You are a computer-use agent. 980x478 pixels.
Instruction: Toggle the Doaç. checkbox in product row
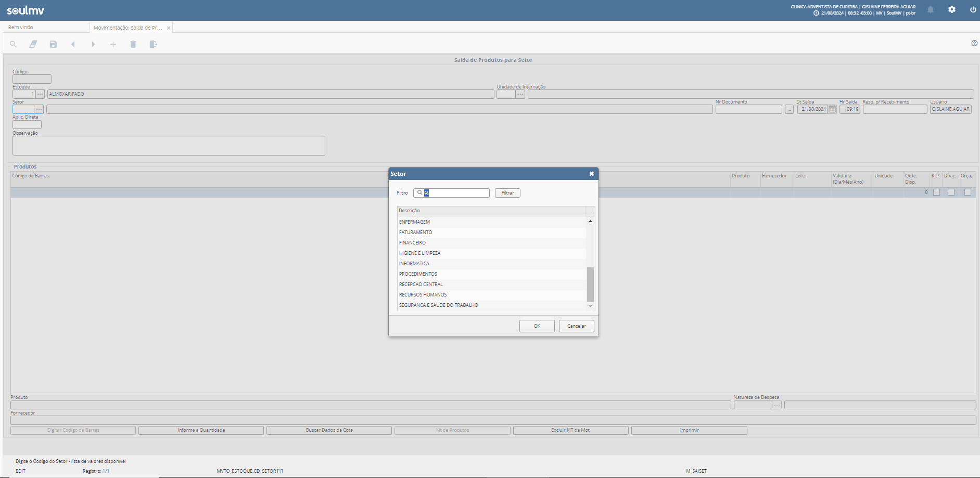click(951, 192)
